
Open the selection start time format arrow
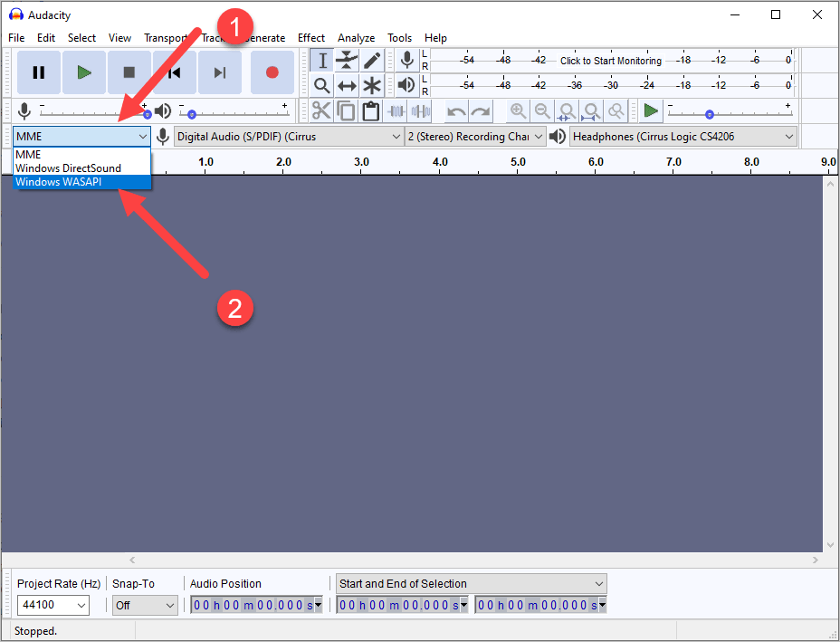click(464, 605)
